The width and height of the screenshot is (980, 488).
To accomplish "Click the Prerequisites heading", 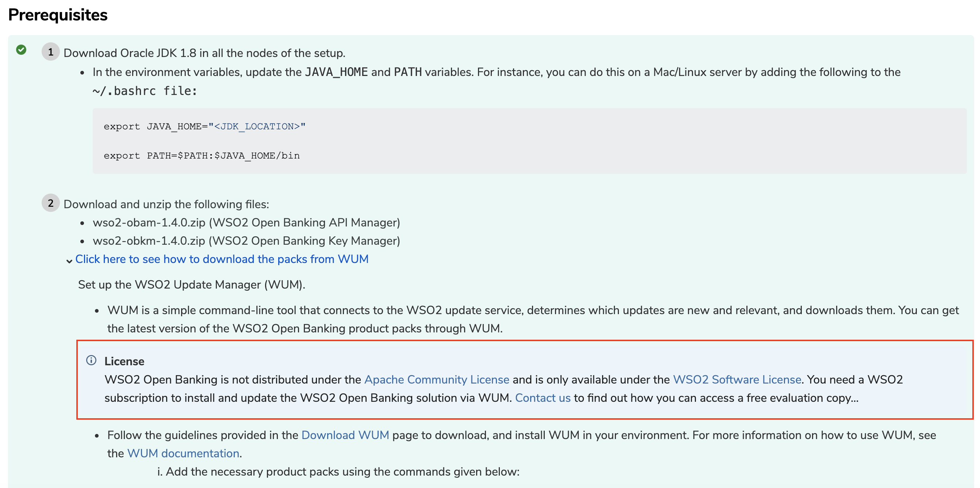I will (57, 15).
